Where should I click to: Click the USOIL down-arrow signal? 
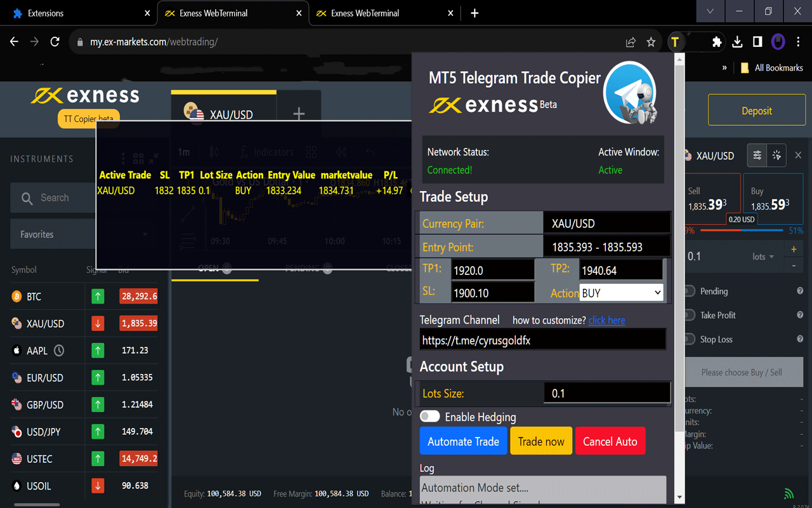coord(98,486)
